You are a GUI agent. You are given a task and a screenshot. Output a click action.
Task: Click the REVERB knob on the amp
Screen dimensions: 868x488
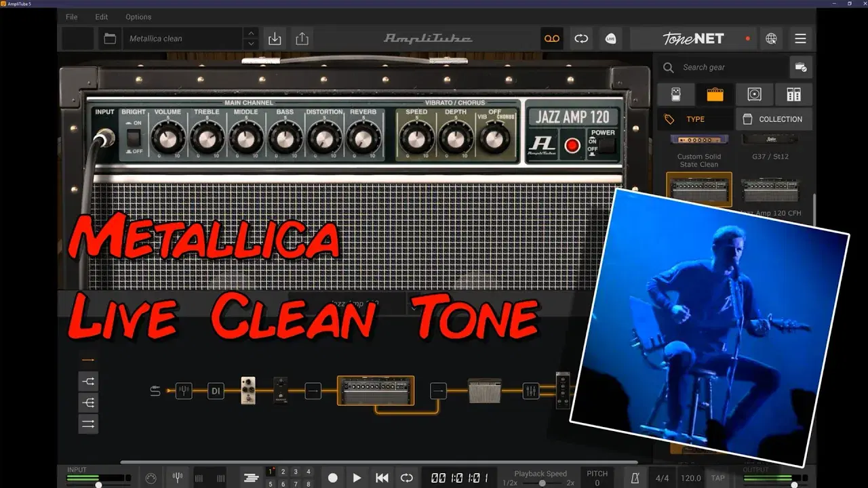click(364, 138)
